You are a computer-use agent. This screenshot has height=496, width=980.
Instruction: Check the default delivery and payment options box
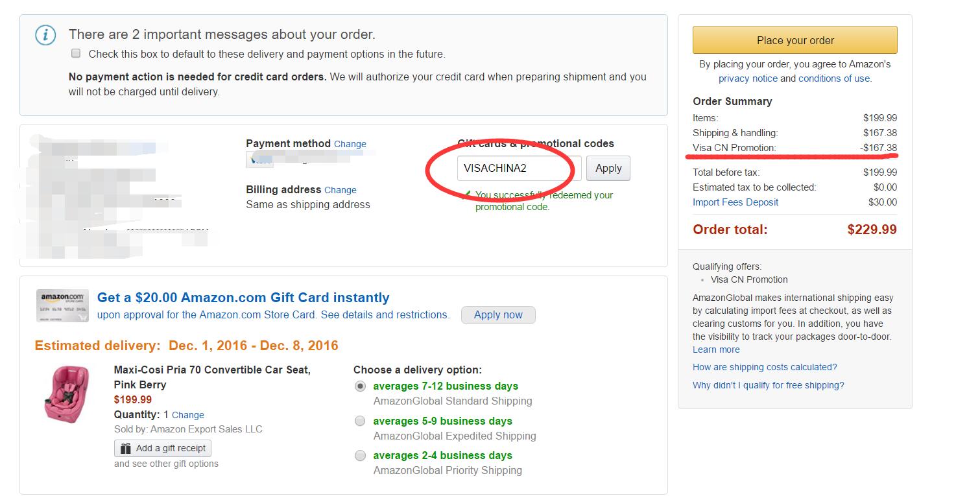(76, 54)
